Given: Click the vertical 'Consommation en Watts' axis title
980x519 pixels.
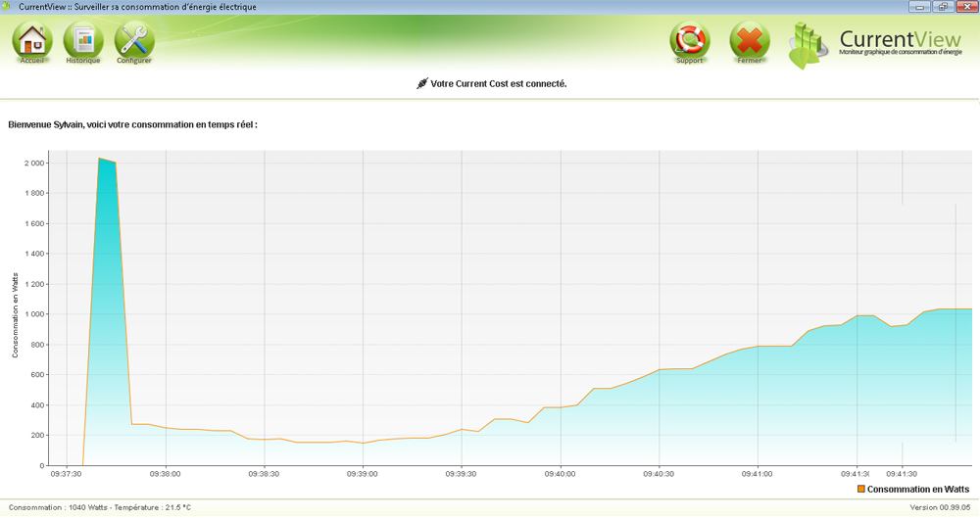Looking at the screenshot, I should click(16, 314).
